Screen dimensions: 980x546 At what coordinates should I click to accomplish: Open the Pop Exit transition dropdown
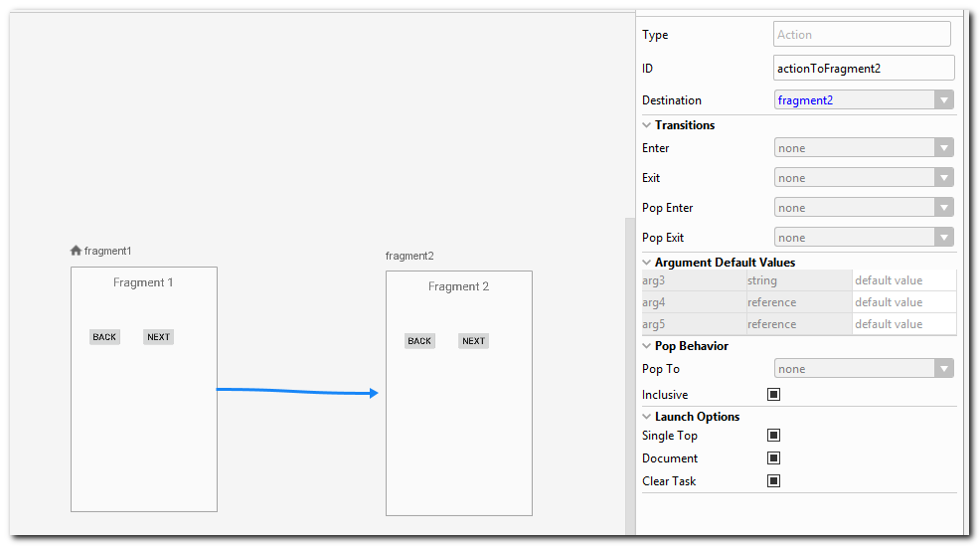[x=863, y=238]
